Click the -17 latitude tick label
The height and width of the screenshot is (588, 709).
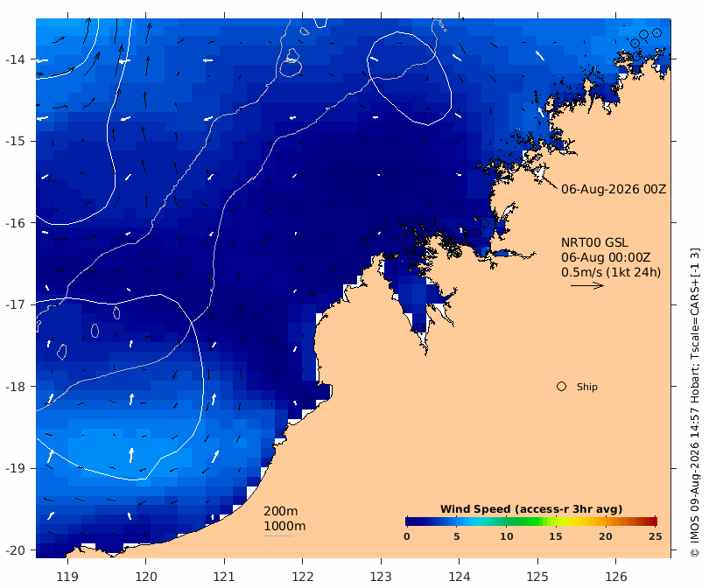15,304
